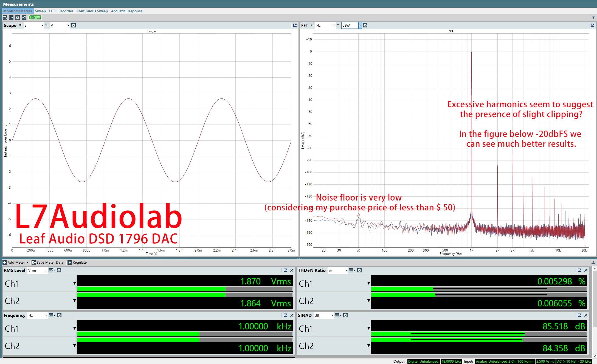Expand Frequency Ch2 channel arrow
The width and height of the screenshot is (597, 364).
pos(74,346)
